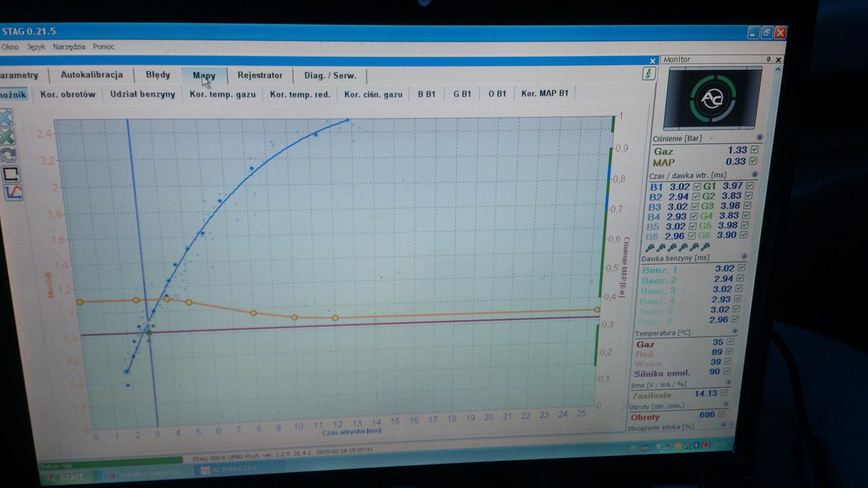Switch to the Autokalibracja tab
This screenshot has height=488, width=868.
[92, 75]
